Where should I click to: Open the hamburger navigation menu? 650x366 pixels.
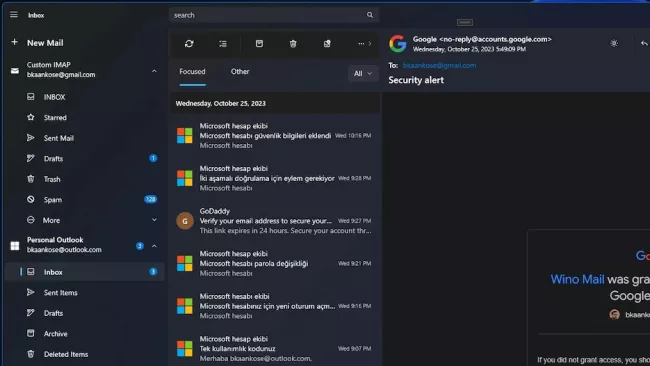14,15
